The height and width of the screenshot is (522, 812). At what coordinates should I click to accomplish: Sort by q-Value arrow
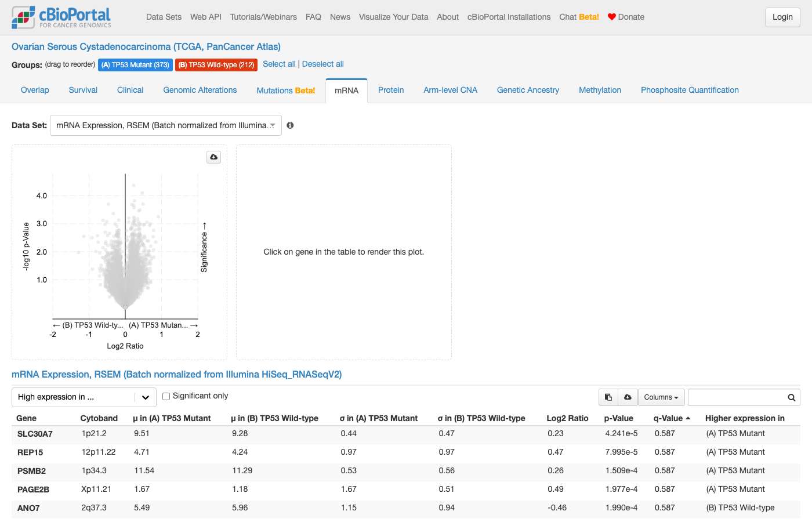pyautogui.click(x=688, y=418)
